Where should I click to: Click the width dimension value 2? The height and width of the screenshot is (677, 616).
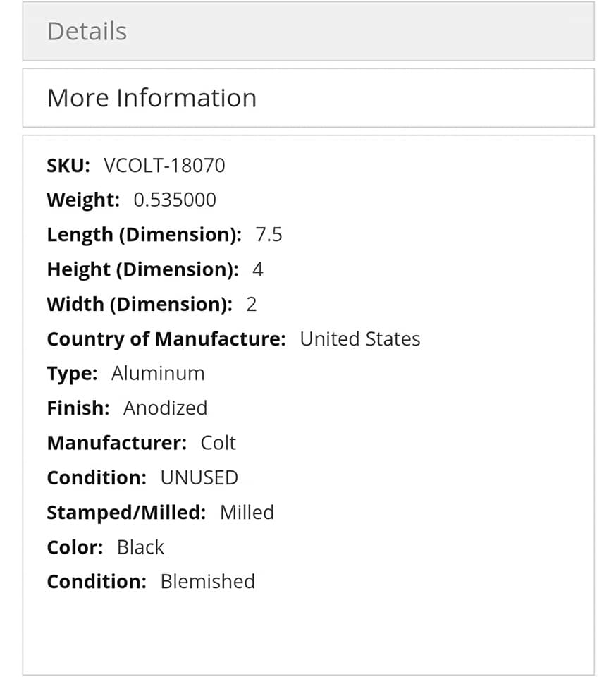(252, 304)
